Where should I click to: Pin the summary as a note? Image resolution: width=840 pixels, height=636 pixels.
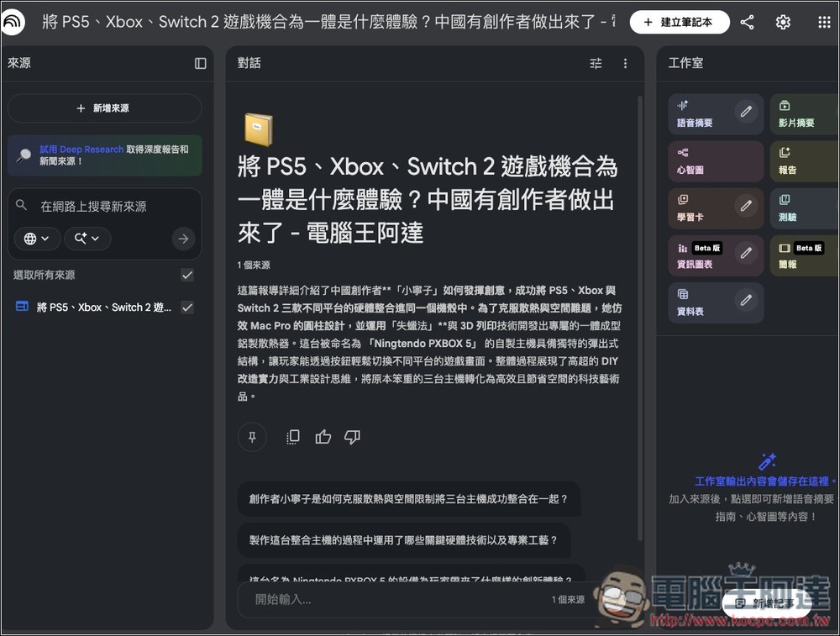252,437
